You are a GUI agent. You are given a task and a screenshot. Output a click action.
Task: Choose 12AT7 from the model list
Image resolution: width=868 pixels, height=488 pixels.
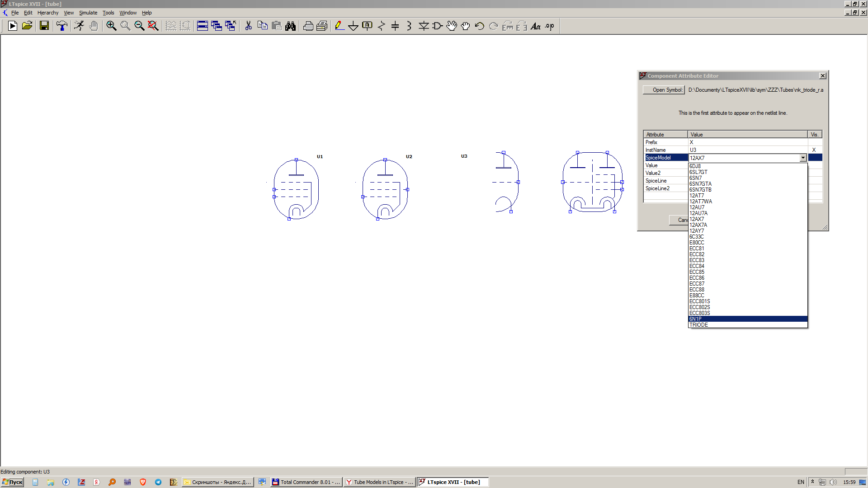pos(748,196)
